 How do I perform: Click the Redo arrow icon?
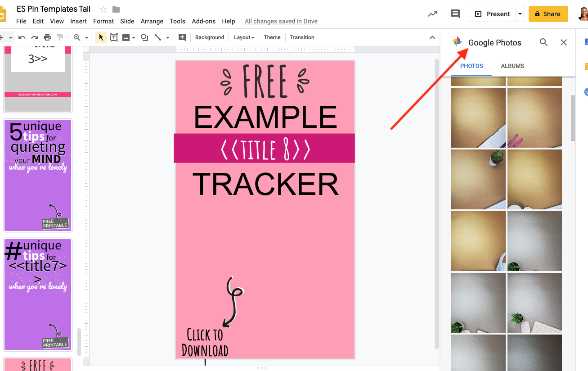[35, 37]
